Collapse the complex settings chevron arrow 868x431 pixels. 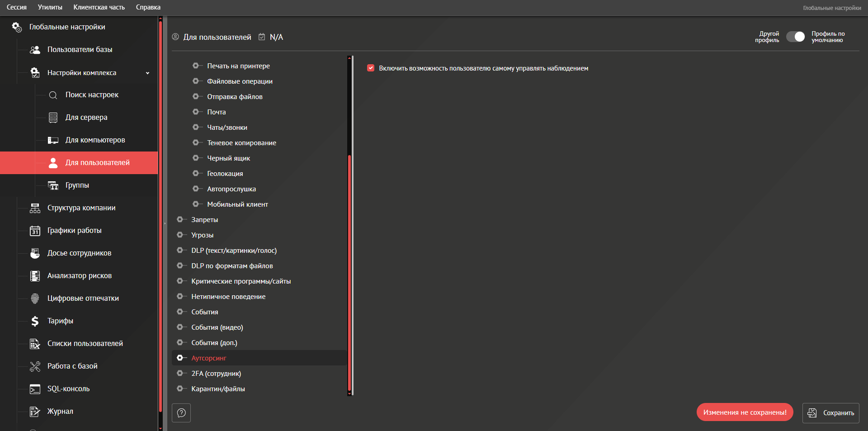click(147, 73)
